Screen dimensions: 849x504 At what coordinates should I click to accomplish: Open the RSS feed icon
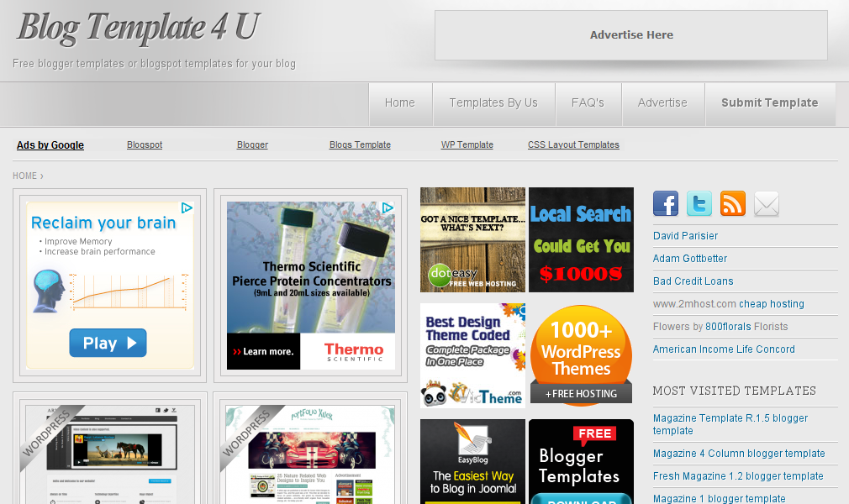point(733,203)
